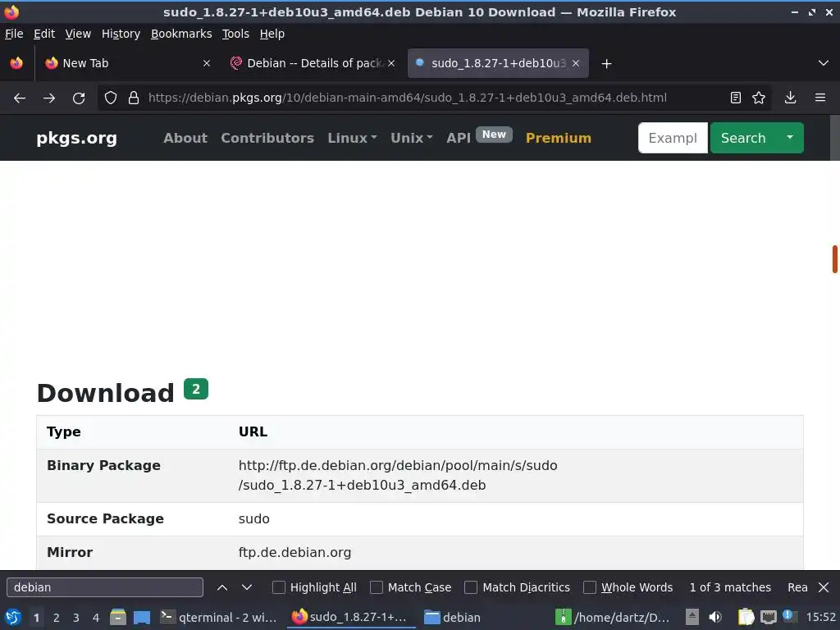Open the Edit menu

tap(44, 34)
